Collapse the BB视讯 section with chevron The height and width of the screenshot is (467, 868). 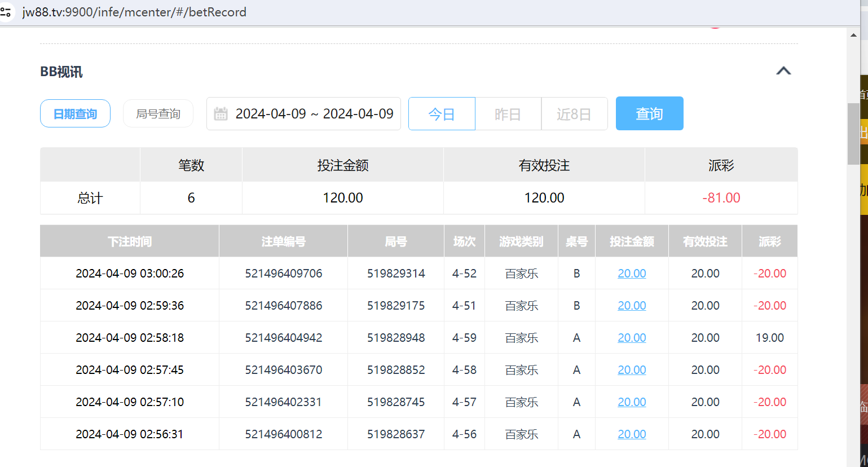coord(783,71)
